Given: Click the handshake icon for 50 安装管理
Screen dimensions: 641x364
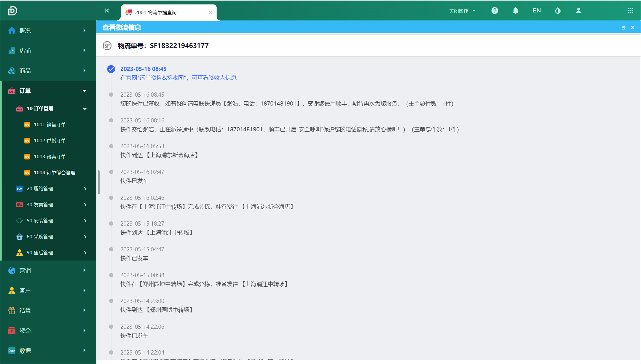Looking at the screenshot, I should pos(20,221).
